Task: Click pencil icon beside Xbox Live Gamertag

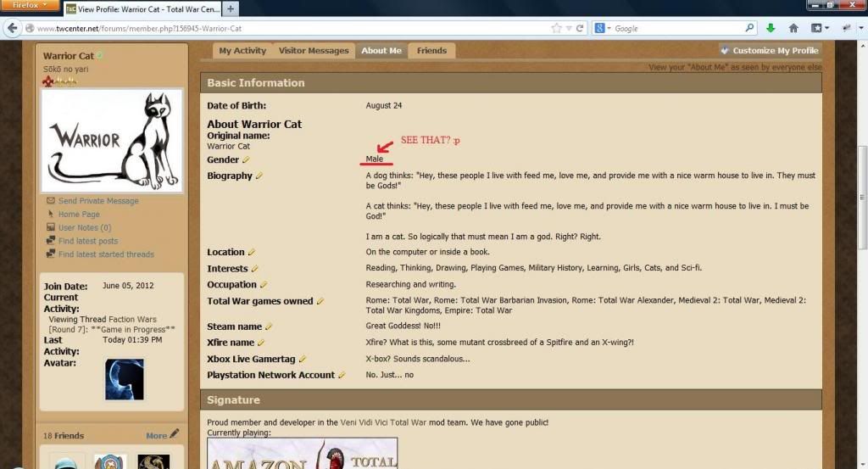Action: [x=303, y=359]
